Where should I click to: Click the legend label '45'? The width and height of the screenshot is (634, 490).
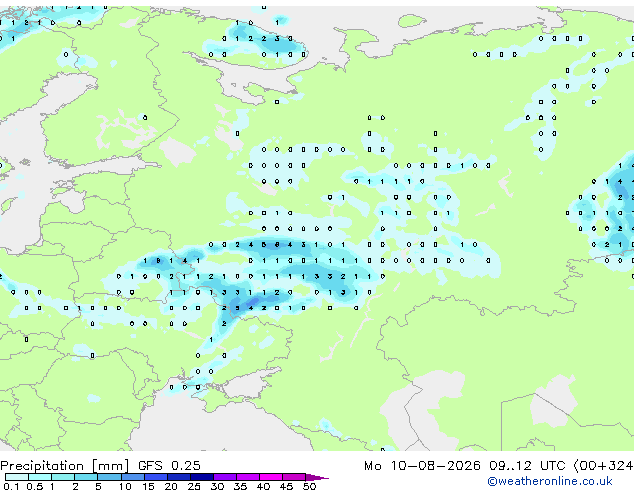click(286, 486)
